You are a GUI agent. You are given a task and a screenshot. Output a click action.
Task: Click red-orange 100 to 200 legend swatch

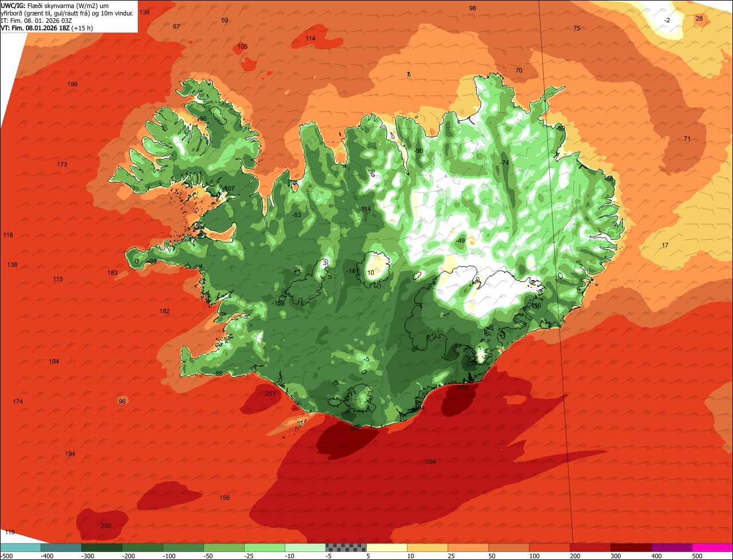pos(549,547)
